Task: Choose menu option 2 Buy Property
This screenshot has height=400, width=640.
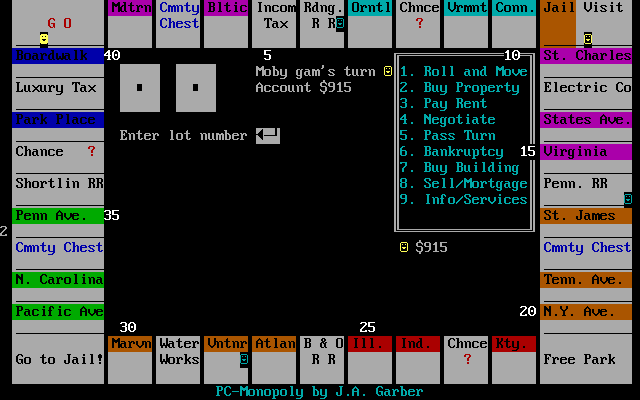Action: [x=460, y=87]
